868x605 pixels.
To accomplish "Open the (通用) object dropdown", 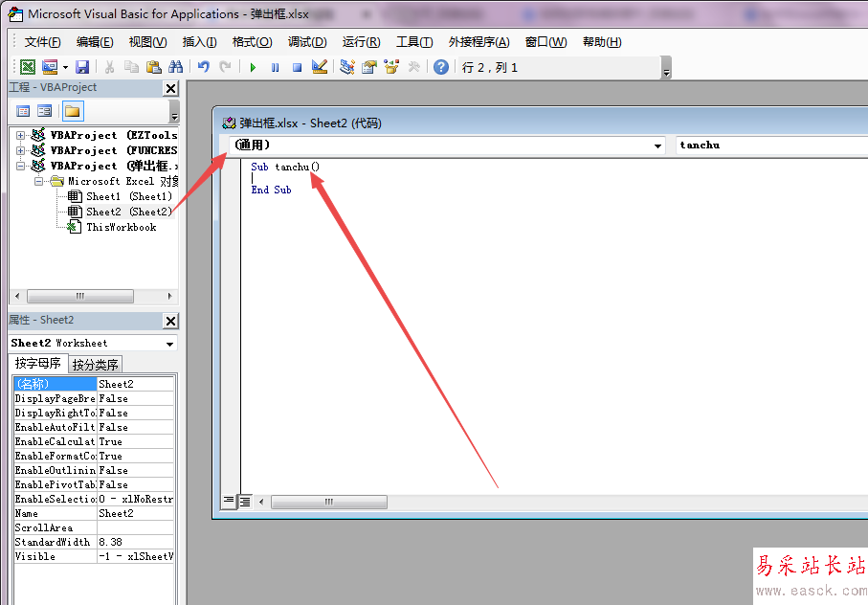I will point(657,146).
